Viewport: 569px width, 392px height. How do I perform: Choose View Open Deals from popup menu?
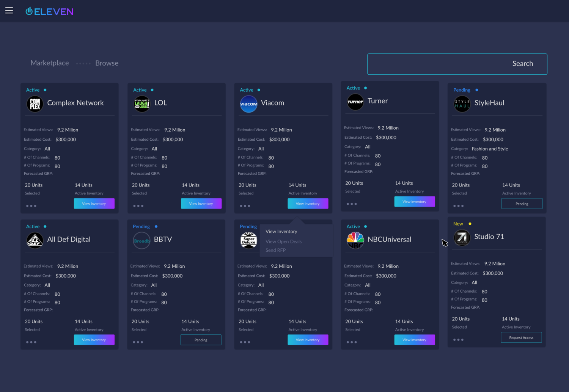[x=283, y=241]
